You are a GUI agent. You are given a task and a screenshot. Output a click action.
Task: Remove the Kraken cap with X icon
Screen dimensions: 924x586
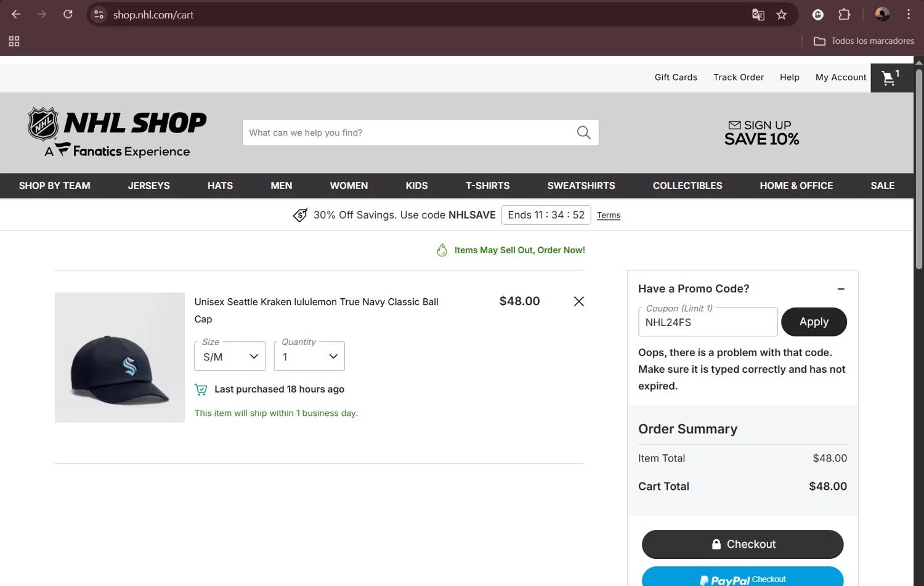[x=579, y=301]
